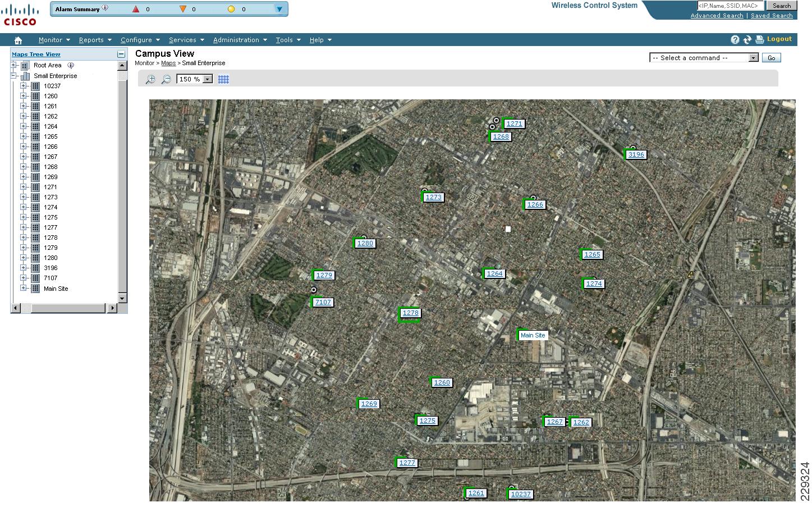Click the tree horizontal scroll left arrow
812x507 pixels.
click(x=16, y=308)
